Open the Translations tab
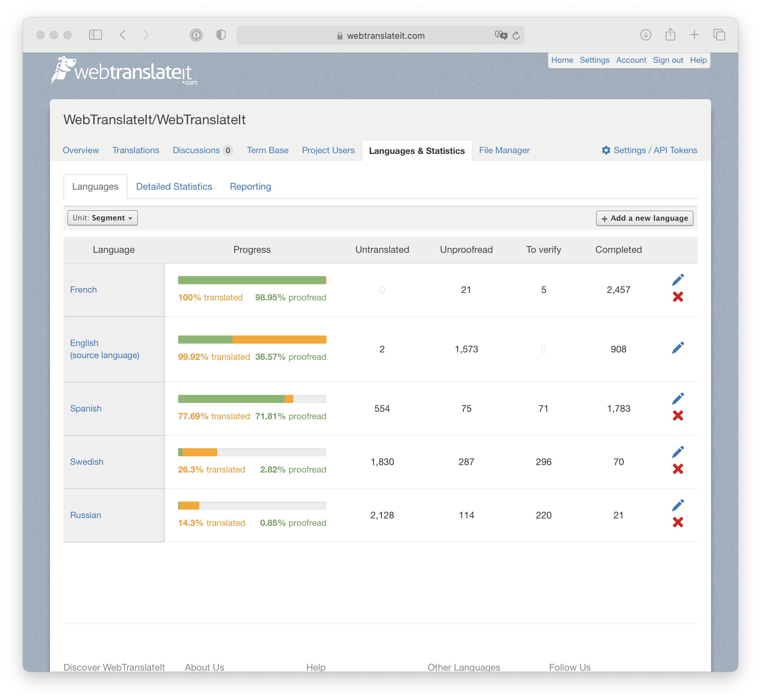The height and width of the screenshot is (700, 761). [x=136, y=151]
